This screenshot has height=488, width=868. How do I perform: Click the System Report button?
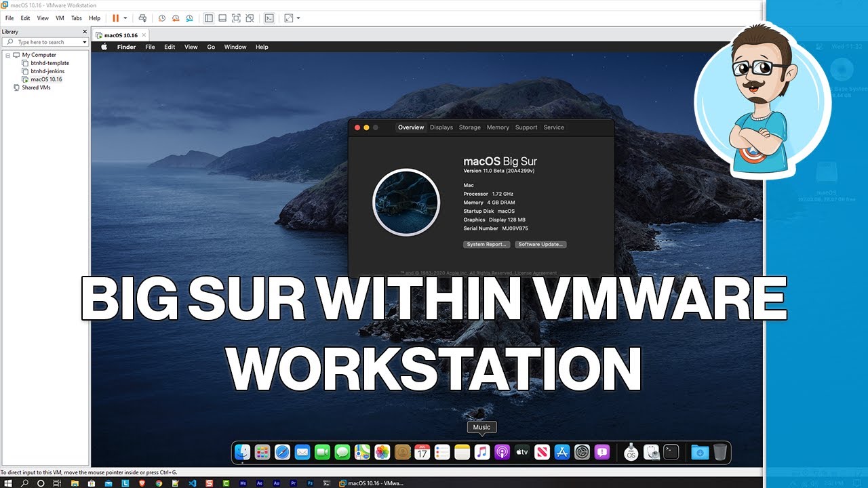click(x=486, y=244)
